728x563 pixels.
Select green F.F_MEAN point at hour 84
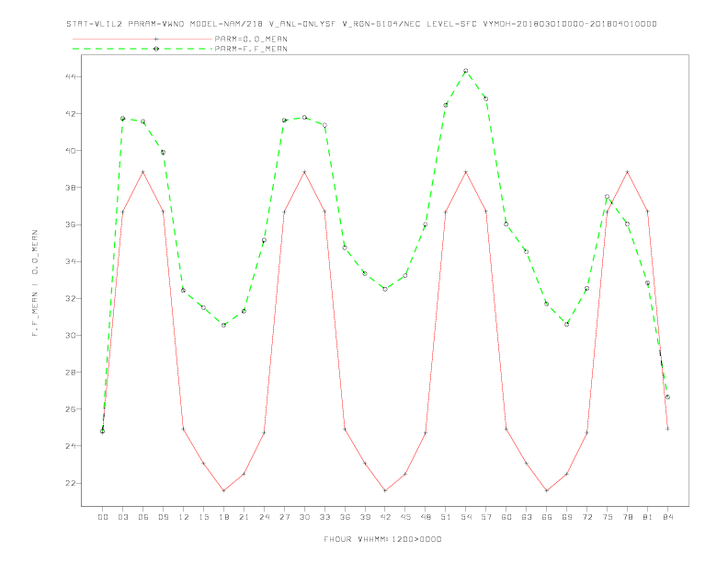[x=667, y=397]
